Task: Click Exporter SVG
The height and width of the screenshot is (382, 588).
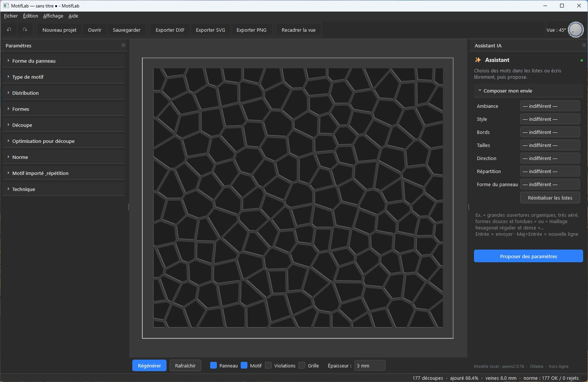Action: (x=211, y=30)
